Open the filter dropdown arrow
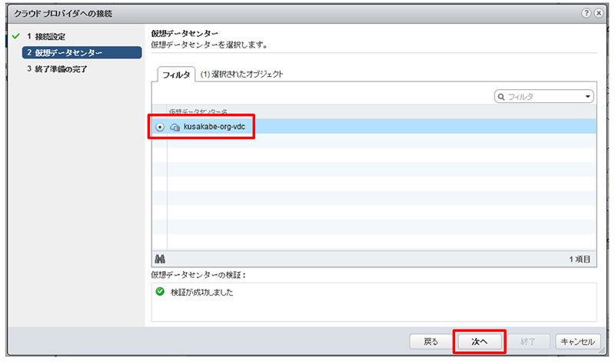This screenshot has height=364, width=615. point(587,97)
